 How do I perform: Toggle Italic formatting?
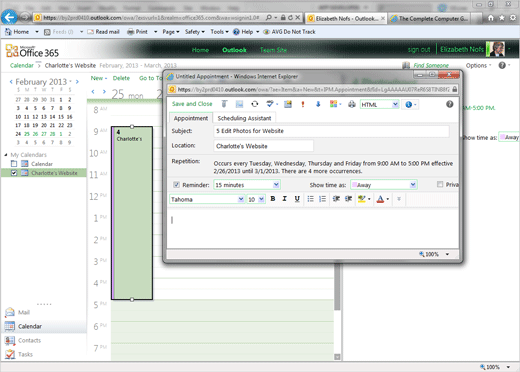click(284, 199)
